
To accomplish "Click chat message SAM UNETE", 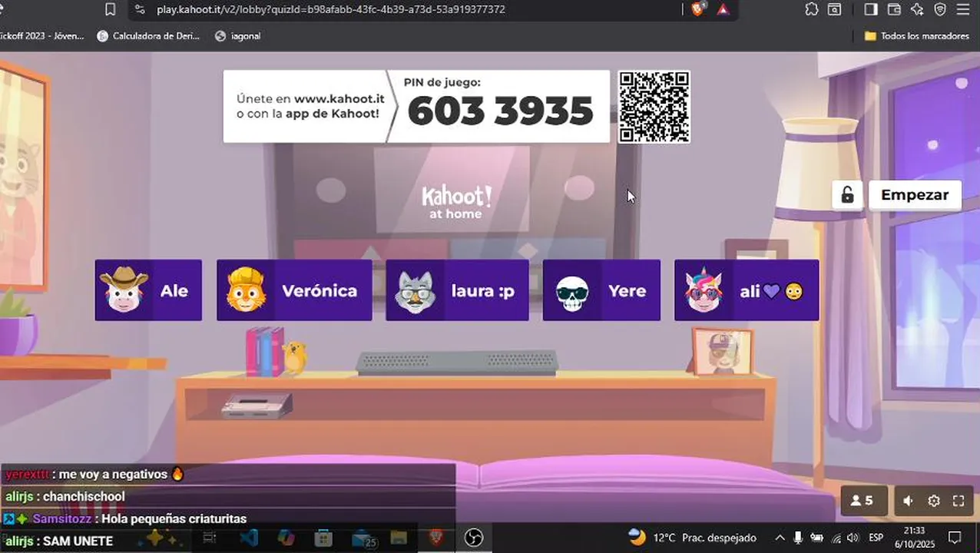I will click(78, 541).
